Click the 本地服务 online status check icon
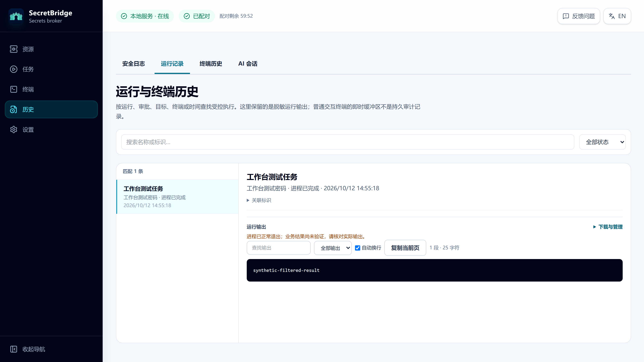Viewport: 644px width, 362px height. point(124,16)
